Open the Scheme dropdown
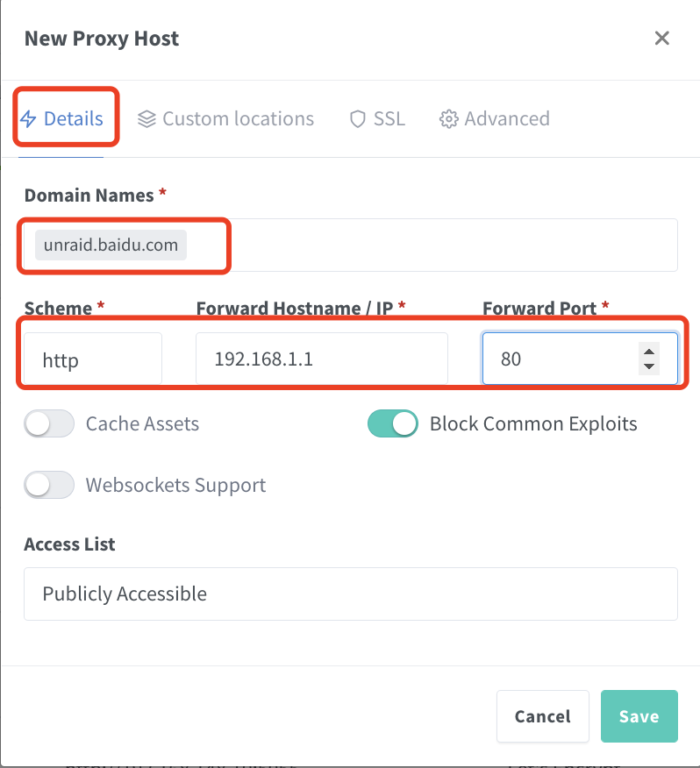Screen dimensions: 700x768 tap(91, 359)
